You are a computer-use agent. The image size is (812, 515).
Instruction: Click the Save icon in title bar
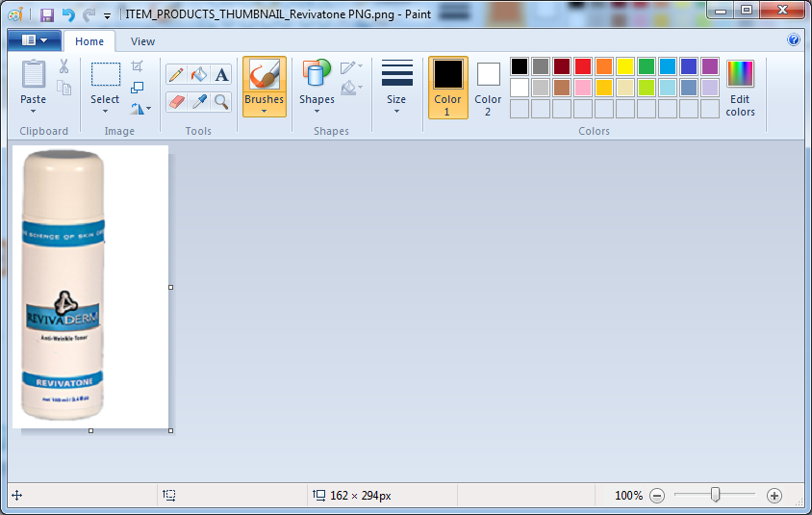click(x=46, y=15)
